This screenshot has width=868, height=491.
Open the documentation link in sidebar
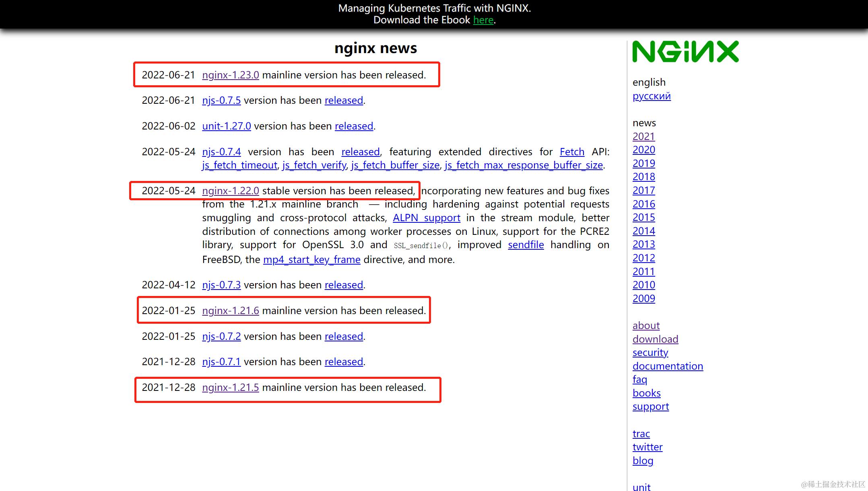coord(667,366)
